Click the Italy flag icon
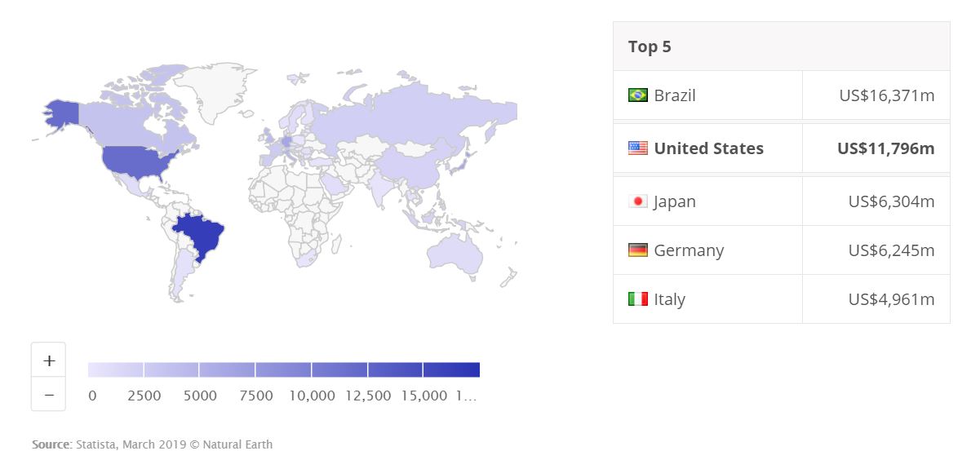Screen dimensions: 980x473 point(638,299)
